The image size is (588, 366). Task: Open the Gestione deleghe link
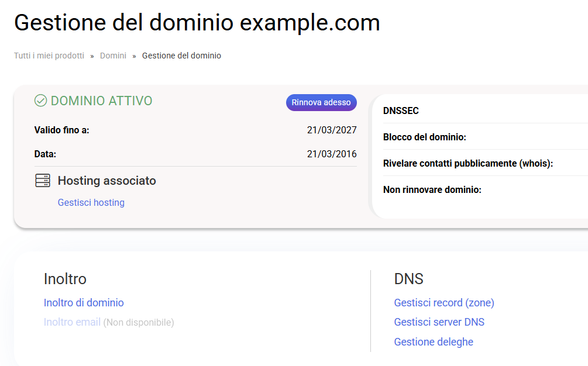[x=434, y=342]
